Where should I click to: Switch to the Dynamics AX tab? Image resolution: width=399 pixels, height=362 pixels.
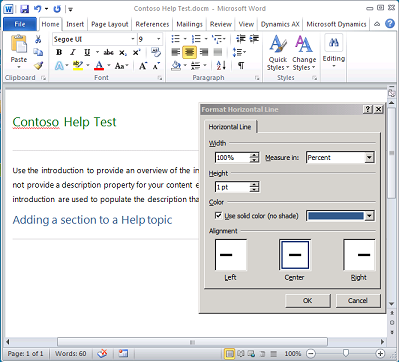click(280, 24)
